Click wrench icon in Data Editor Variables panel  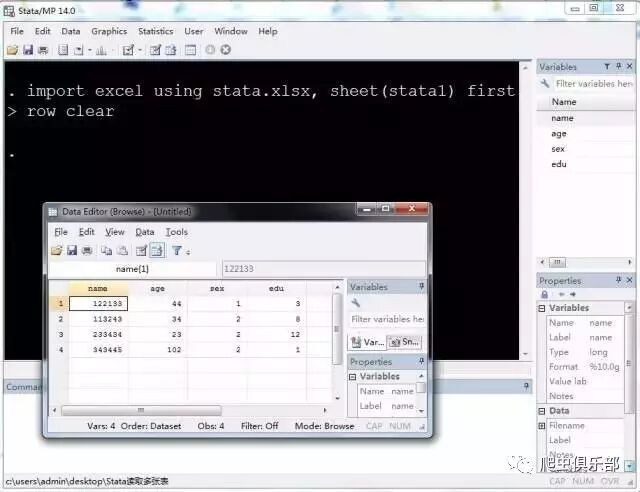point(356,303)
